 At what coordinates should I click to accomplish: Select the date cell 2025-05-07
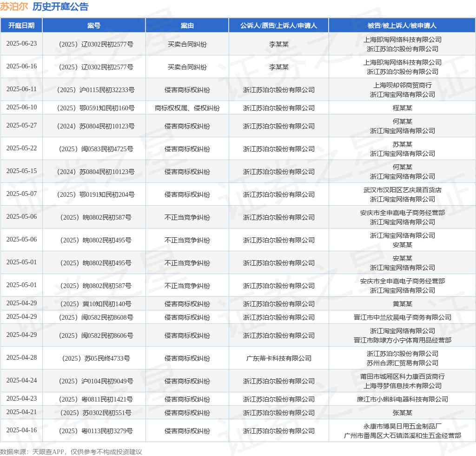[21, 194]
